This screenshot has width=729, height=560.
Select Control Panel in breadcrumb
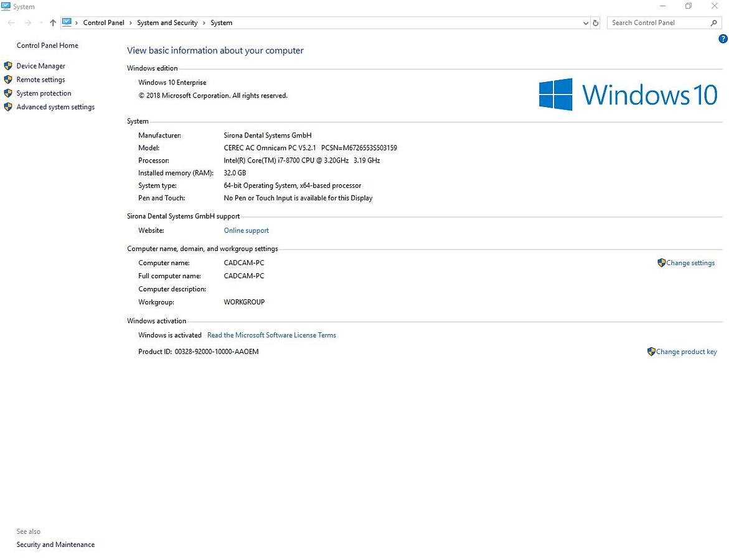click(104, 23)
